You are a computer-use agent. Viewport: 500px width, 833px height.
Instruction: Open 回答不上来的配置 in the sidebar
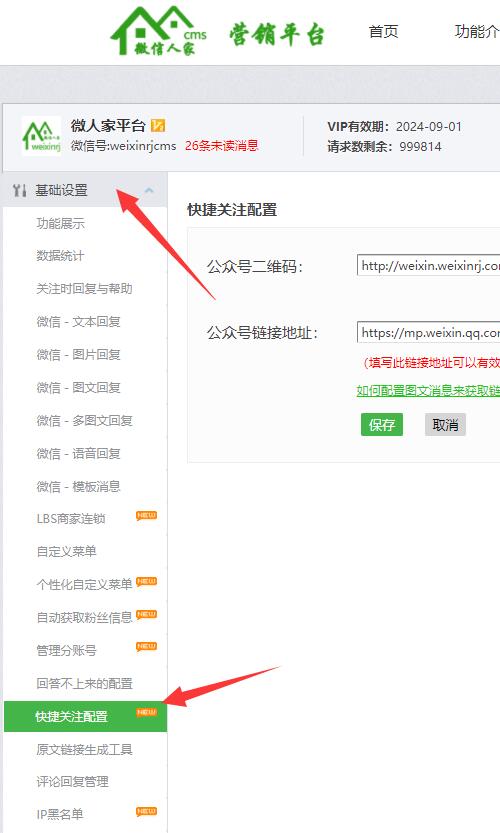point(84,683)
